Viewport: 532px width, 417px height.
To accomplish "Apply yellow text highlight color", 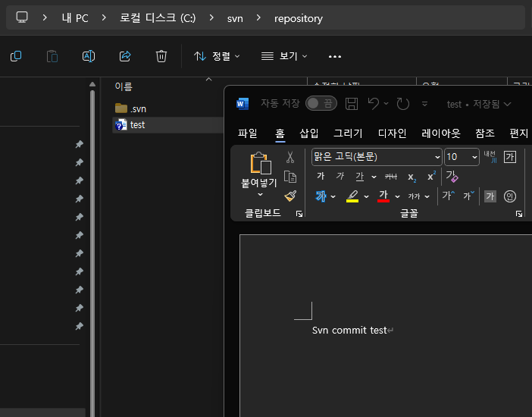I will (x=352, y=196).
